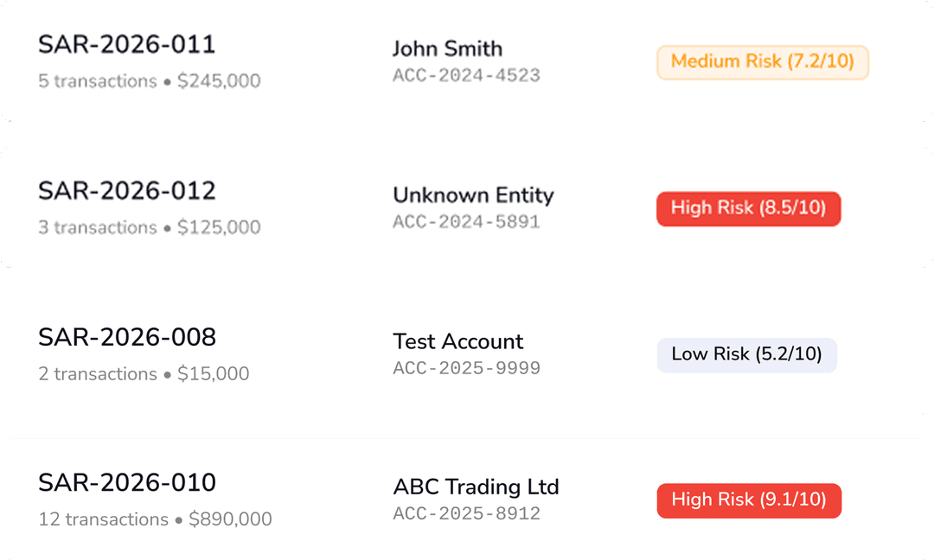Screen dimensions: 934x560
Task: Click account number ACC-2025-8912
Action: pyautogui.click(x=467, y=512)
